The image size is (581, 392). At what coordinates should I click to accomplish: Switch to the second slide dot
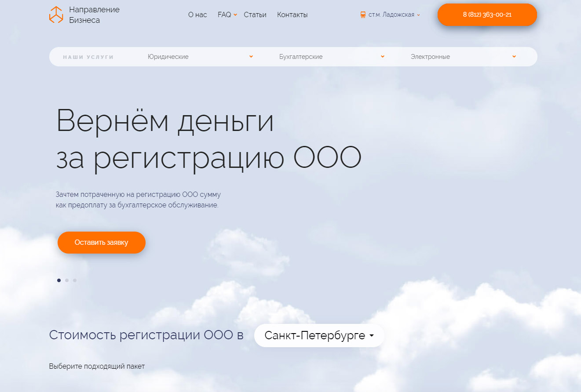tap(67, 280)
